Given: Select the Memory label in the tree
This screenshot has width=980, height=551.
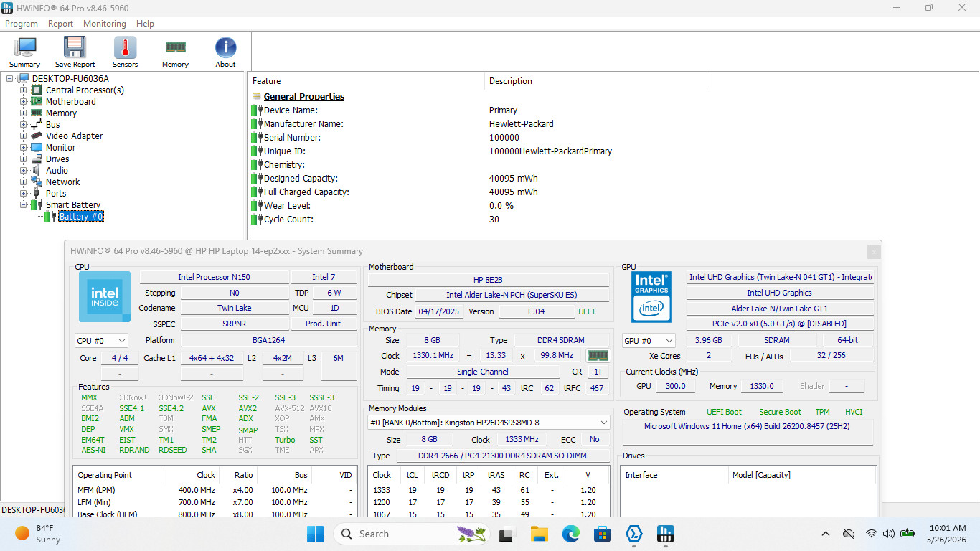Looking at the screenshot, I should click(61, 113).
